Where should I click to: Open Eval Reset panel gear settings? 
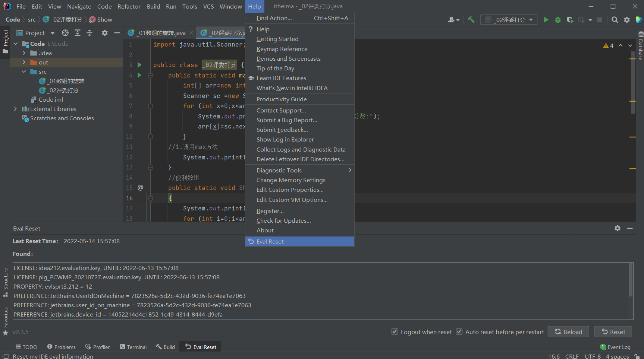tap(618, 228)
